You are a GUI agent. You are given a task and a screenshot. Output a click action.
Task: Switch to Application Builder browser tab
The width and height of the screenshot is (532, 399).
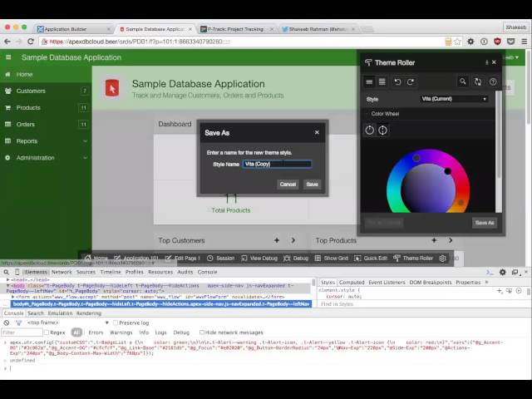74,29
